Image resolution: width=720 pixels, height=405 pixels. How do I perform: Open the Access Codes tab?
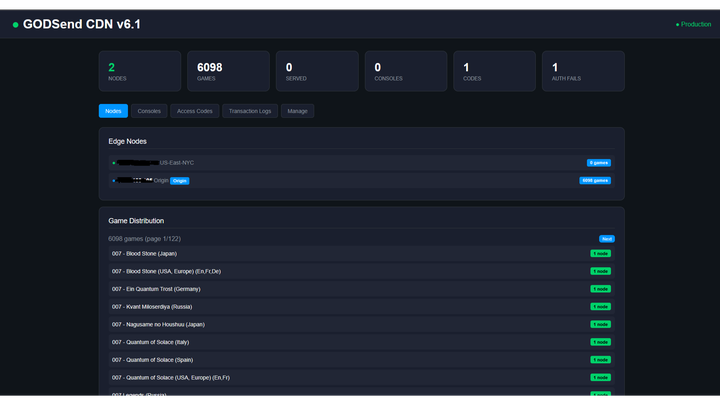194,111
